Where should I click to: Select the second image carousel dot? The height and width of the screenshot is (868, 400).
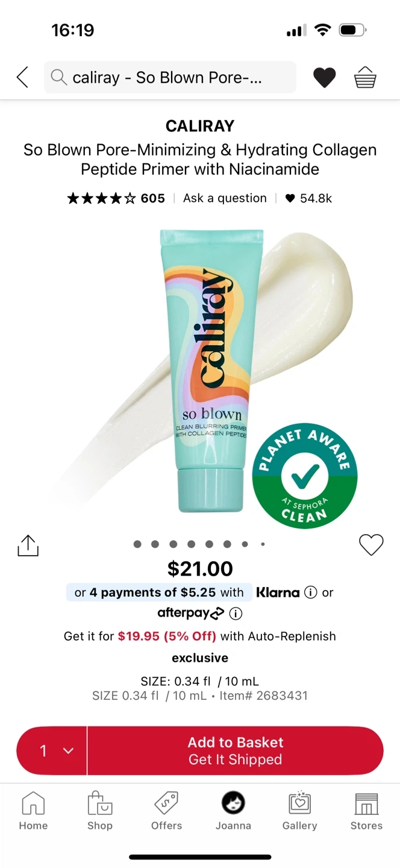[155, 544]
